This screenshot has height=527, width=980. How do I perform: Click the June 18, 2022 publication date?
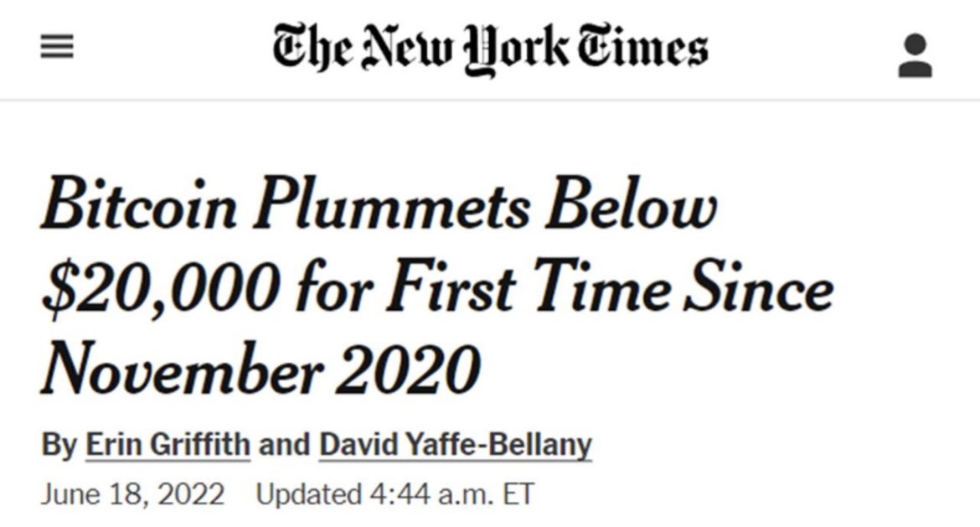point(132,494)
